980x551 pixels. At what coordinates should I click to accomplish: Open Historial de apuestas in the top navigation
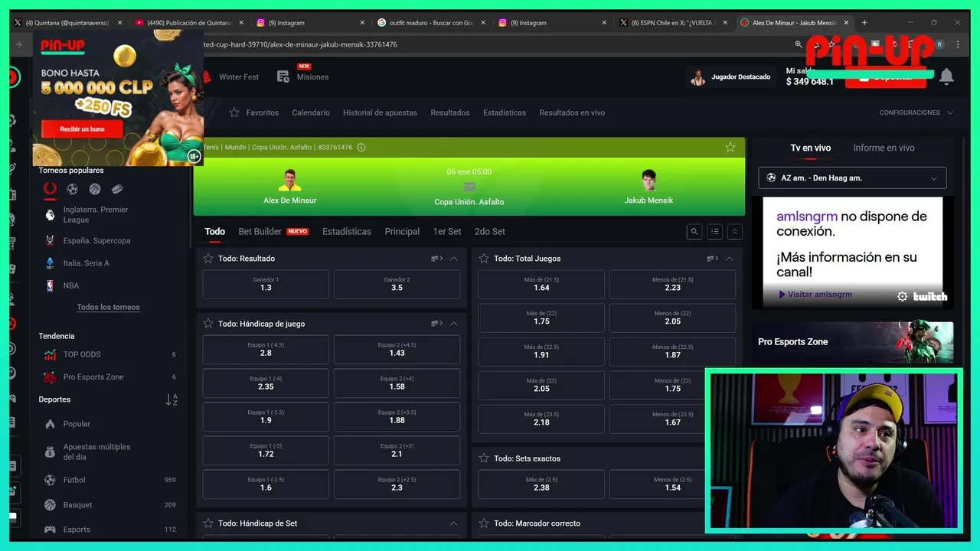(380, 112)
